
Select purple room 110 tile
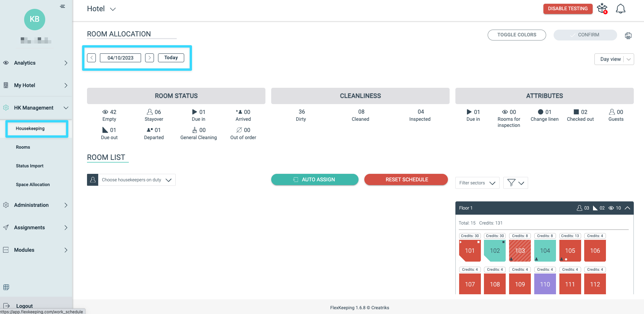pyautogui.click(x=545, y=284)
